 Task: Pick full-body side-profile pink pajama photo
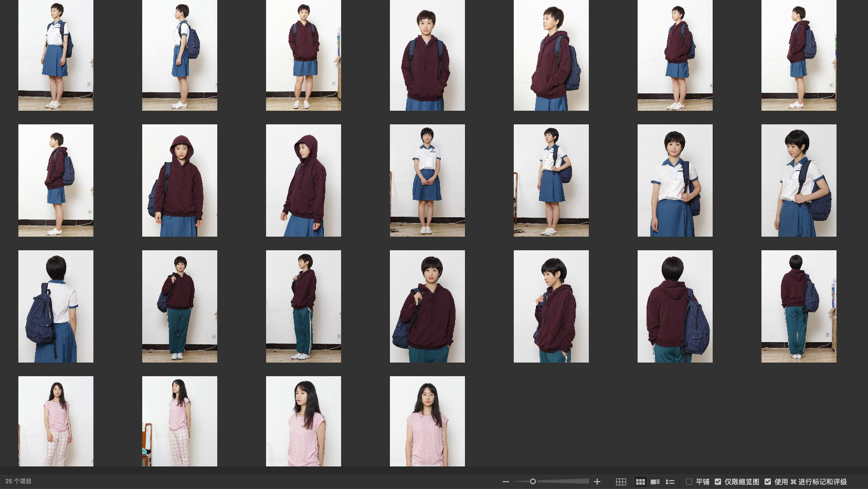(x=179, y=421)
